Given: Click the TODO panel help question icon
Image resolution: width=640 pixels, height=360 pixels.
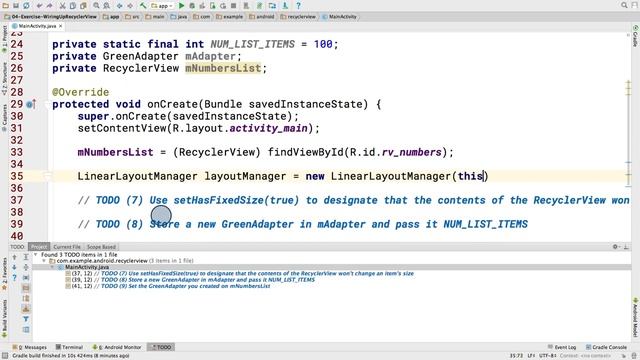Looking at the screenshot, I should pyautogui.click(x=14, y=278).
